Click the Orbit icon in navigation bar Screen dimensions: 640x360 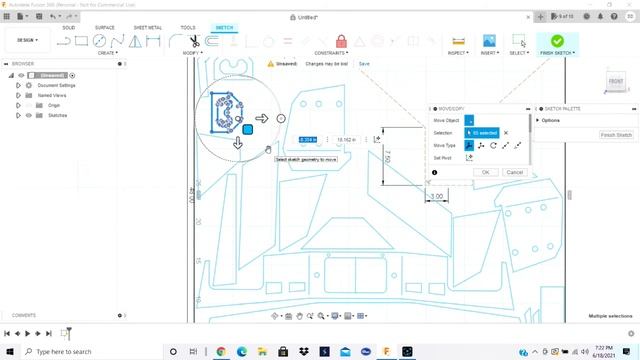click(x=274, y=316)
